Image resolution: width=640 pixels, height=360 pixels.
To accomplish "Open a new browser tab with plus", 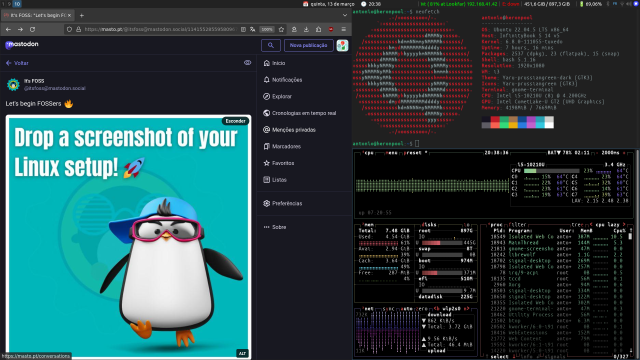I will 82,16.
